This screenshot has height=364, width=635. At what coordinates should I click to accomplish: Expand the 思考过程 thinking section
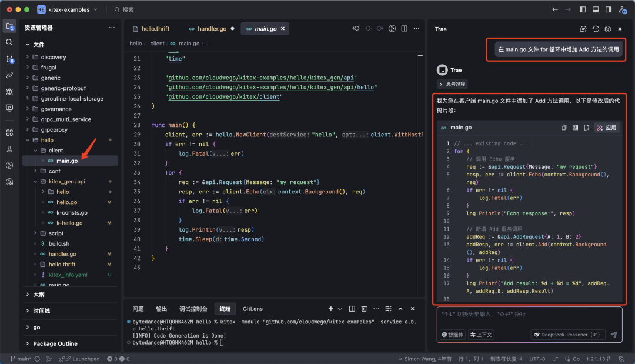(x=452, y=84)
